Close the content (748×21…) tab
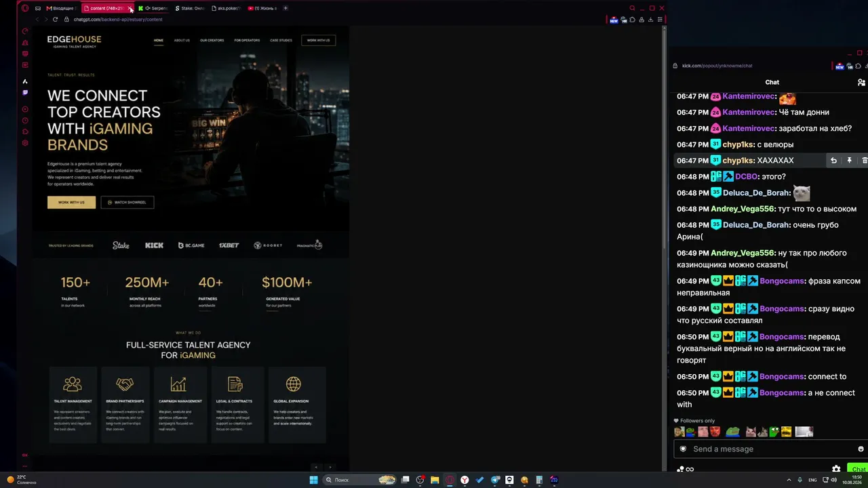The height and width of the screenshot is (488, 868). pyautogui.click(x=130, y=9)
